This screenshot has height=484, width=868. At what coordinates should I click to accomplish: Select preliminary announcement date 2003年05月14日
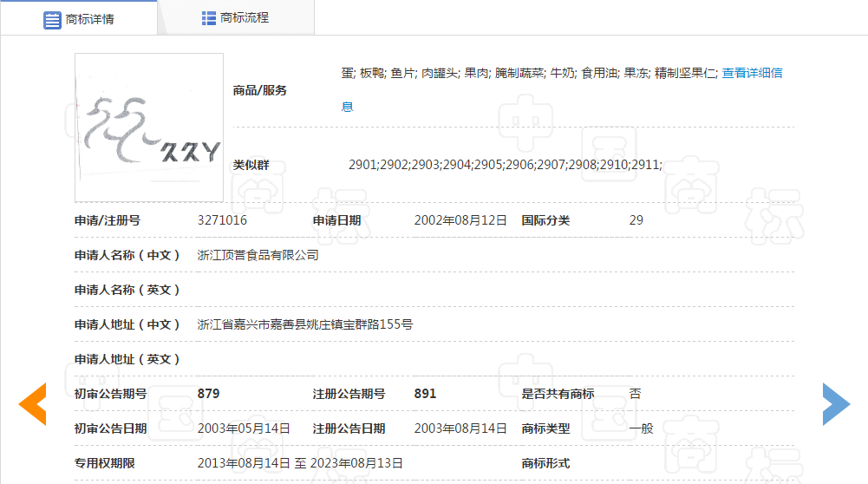pos(244,428)
